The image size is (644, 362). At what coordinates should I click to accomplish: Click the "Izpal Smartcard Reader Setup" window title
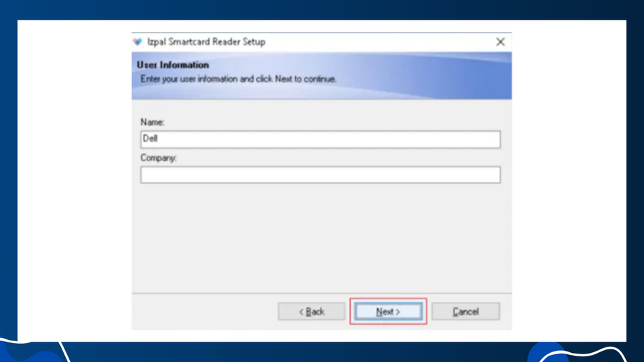click(206, 42)
